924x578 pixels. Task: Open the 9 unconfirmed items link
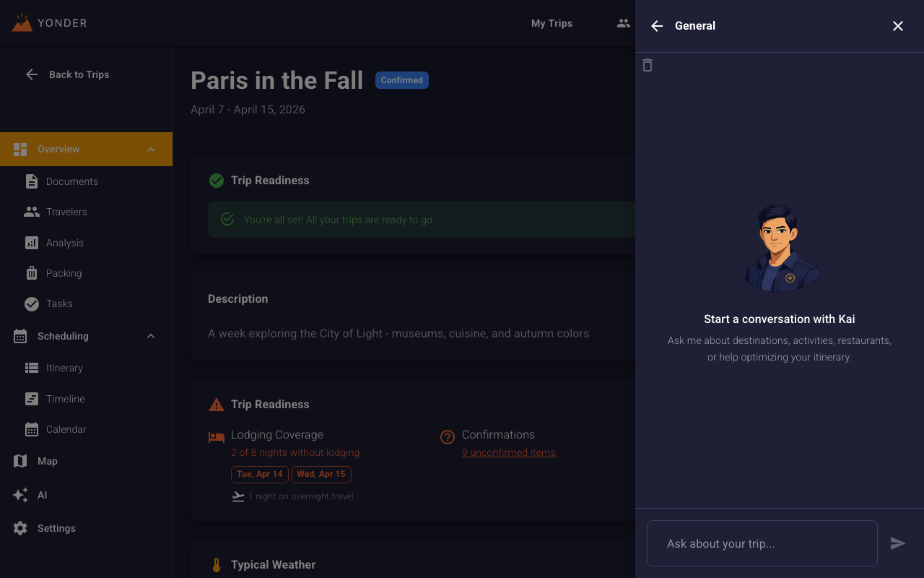[508, 452]
